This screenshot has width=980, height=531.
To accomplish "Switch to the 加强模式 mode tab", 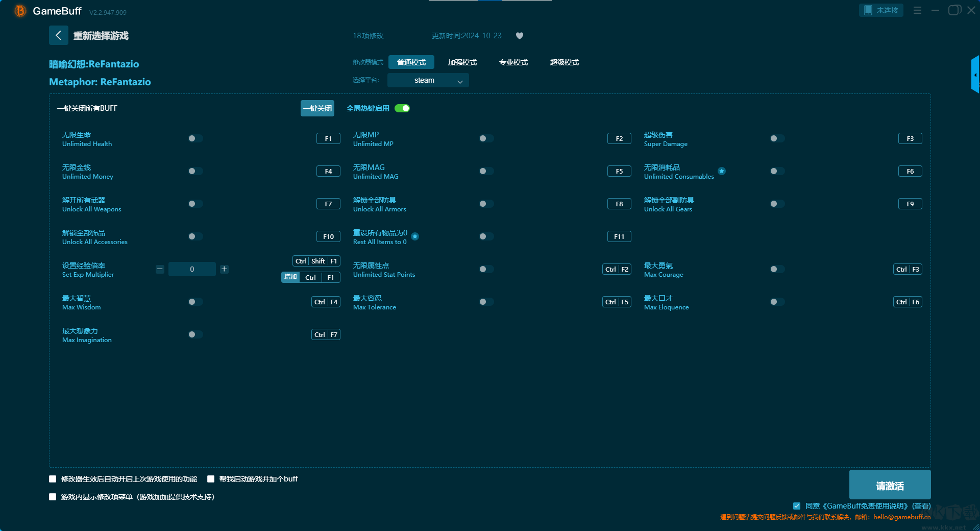I will [x=462, y=62].
